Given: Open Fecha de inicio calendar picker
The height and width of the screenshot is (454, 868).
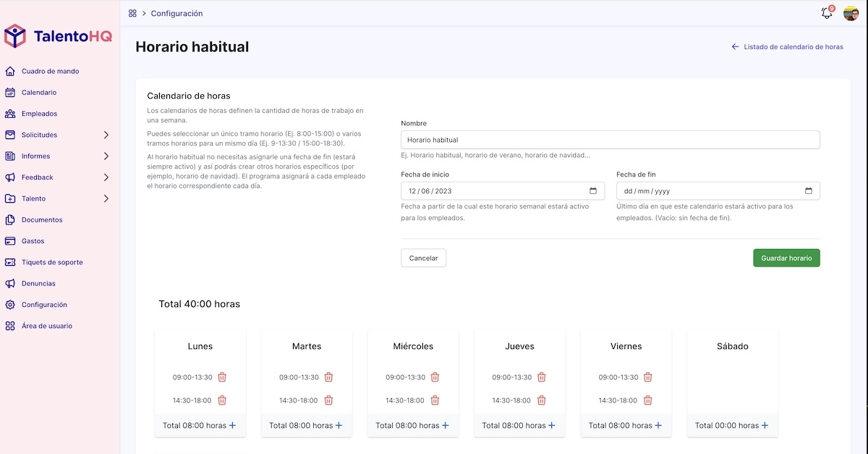Looking at the screenshot, I should coord(592,191).
